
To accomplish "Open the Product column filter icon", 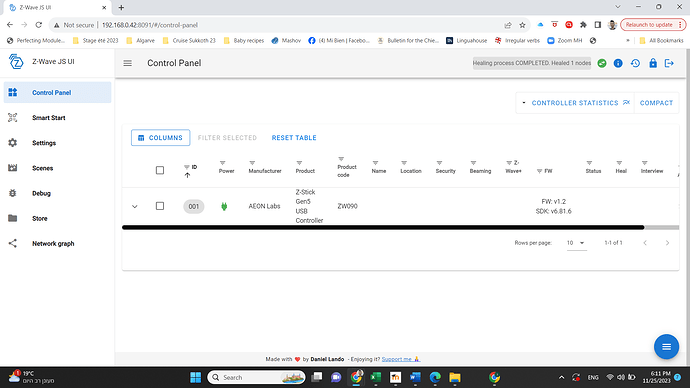I will click(x=299, y=163).
